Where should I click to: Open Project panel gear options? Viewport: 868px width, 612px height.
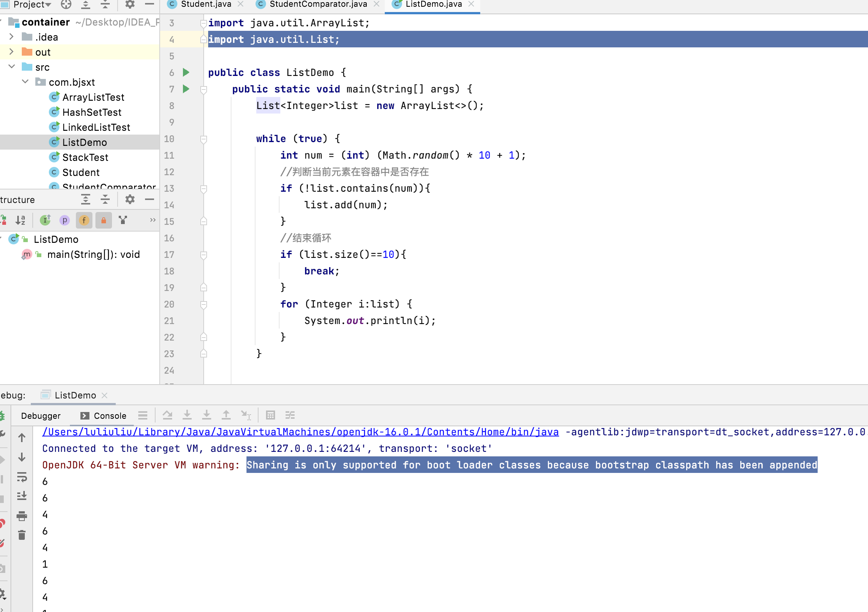[x=130, y=5]
